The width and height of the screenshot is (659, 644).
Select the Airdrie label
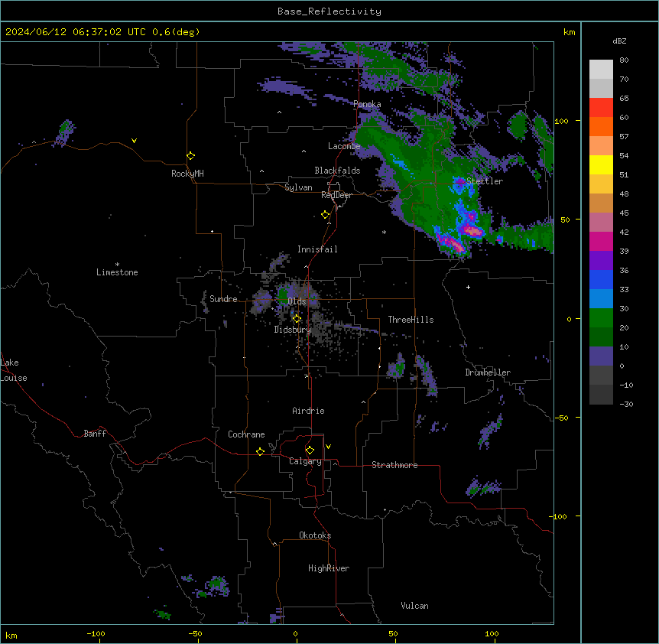pyautogui.click(x=308, y=411)
